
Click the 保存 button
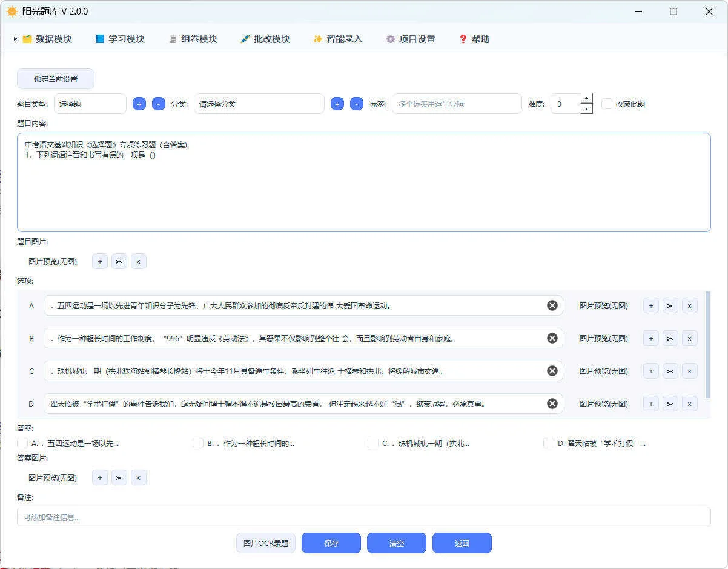click(x=331, y=543)
